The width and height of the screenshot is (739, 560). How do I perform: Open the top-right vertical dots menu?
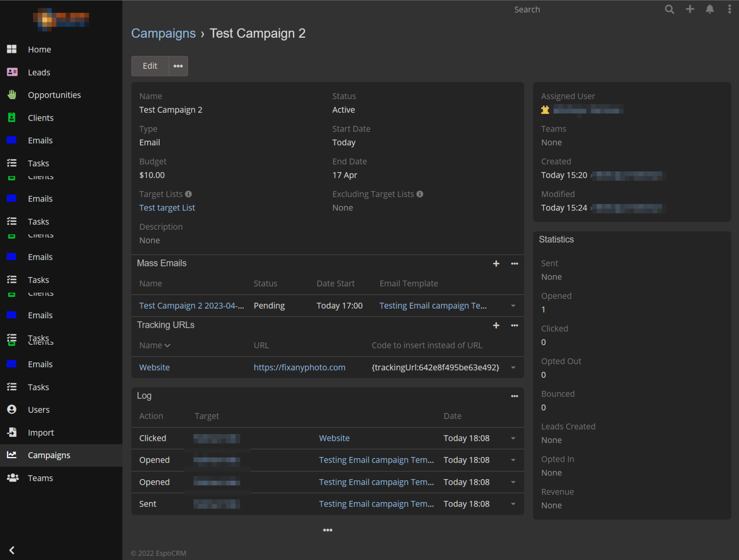[729, 9]
